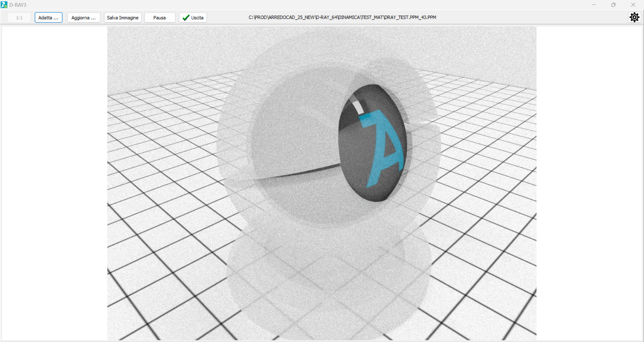Click Salva Immagine to save render
Viewport: 644px width, 342px height.
(x=123, y=17)
